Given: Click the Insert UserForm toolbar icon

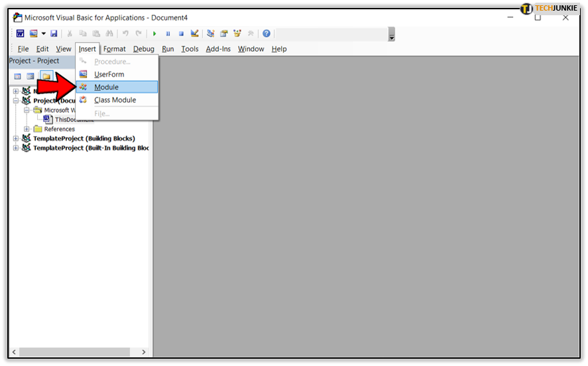Looking at the screenshot, I should tap(34, 34).
